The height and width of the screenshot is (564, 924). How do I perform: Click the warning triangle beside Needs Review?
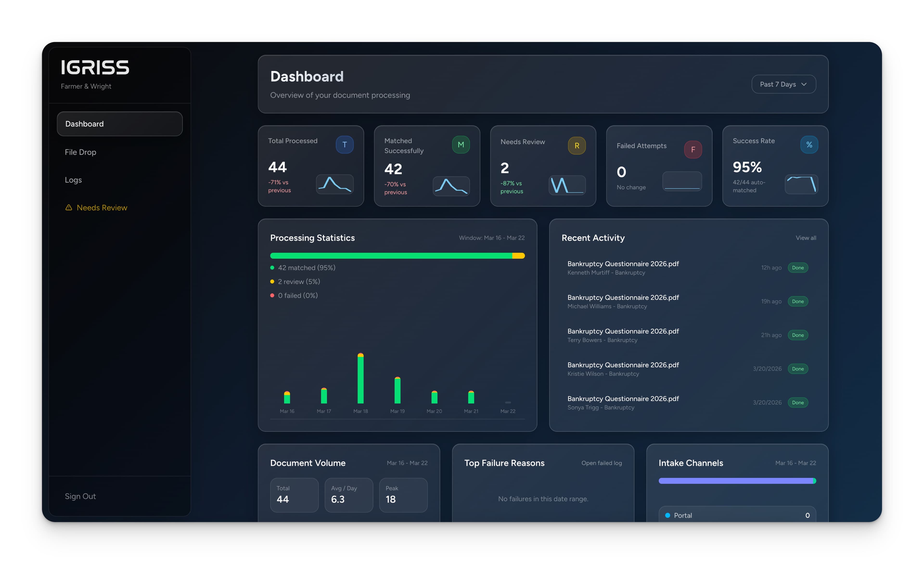click(x=69, y=207)
